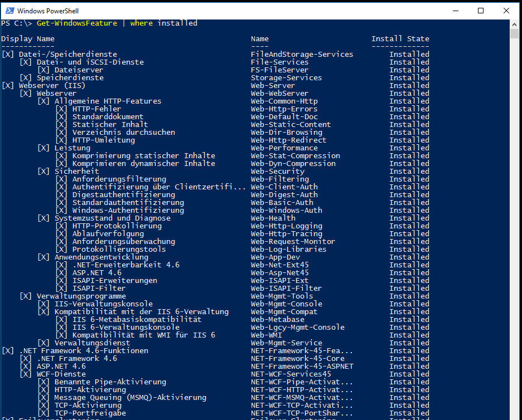The image size is (522, 420).
Task: Click the 'HTTP-Aktivierung' entry
Action: 90,390
